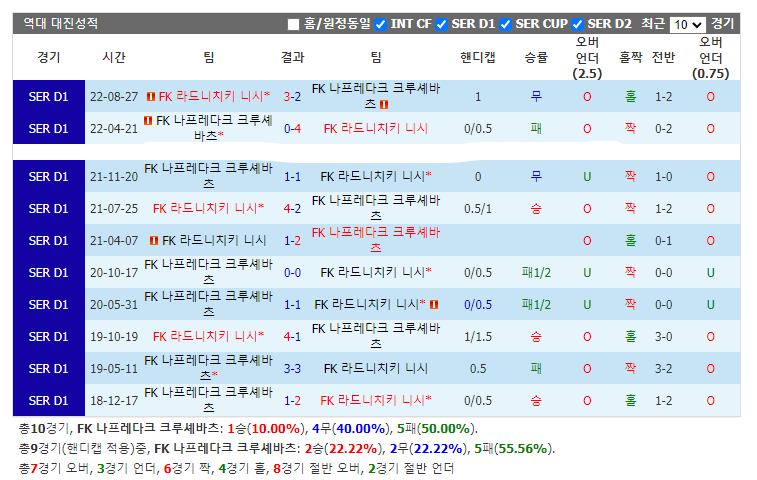The height and width of the screenshot is (480, 757).
Task: Click the SER D1 league cell for 18-12-17
Action: [x=49, y=400]
